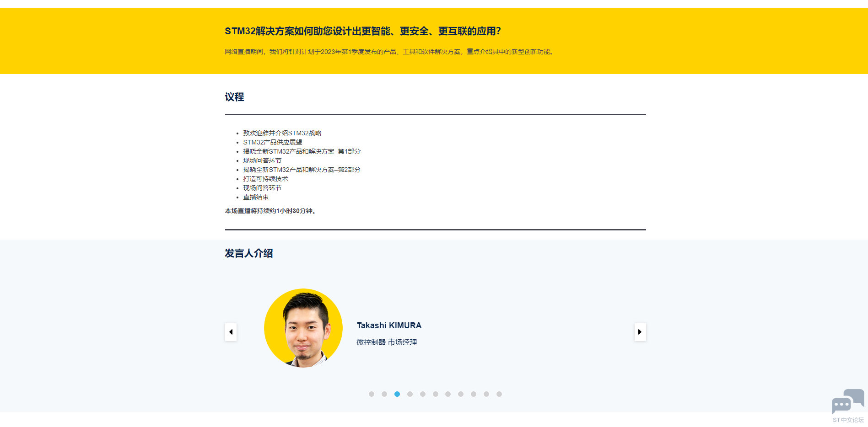Jump to the fourth carousel dot
The height and width of the screenshot is (427, 868).
click(x=410, y=394)
